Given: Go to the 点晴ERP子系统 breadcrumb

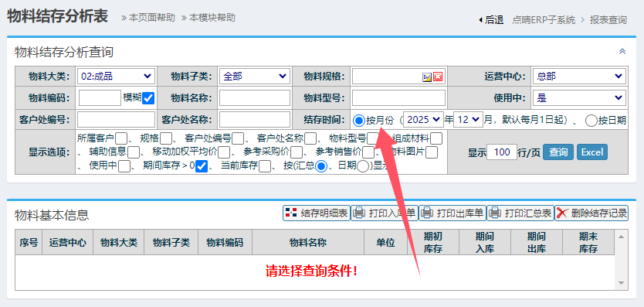Looking at the screenshot, I should (544, 20).
